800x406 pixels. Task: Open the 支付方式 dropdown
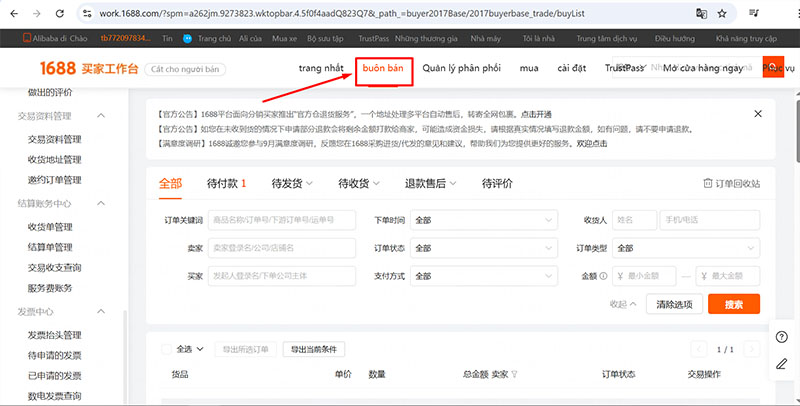(484, 276)
